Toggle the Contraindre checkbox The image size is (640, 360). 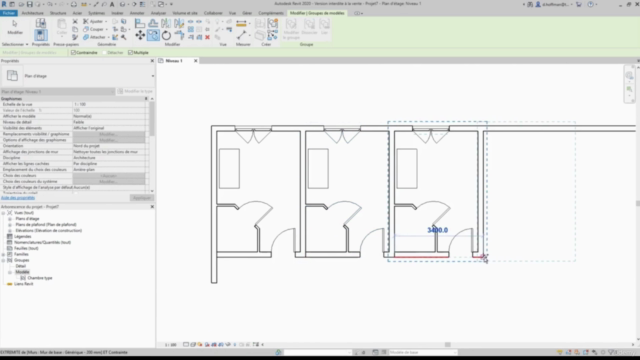pos(73,53)
